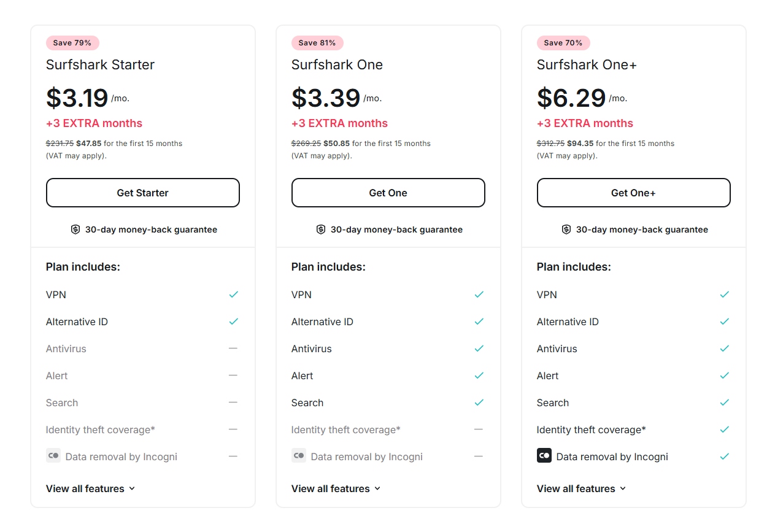Select the Incogni icon in the One column
The width and height of the screenshot is (775, 532).
coord(299,456)
